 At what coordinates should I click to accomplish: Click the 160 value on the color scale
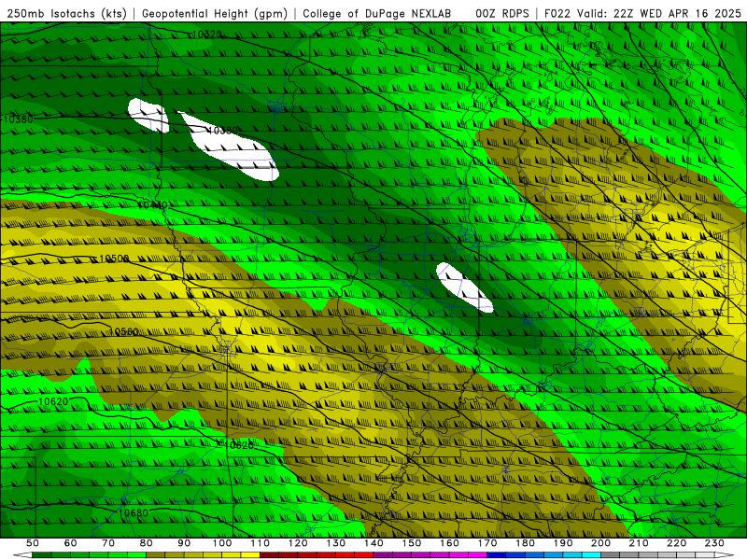[x=450, y=543]
